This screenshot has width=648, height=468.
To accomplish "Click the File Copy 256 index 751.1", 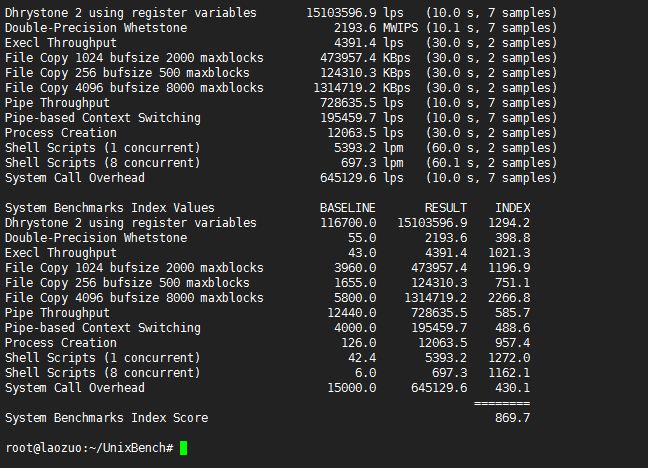I will click(512, 283).
